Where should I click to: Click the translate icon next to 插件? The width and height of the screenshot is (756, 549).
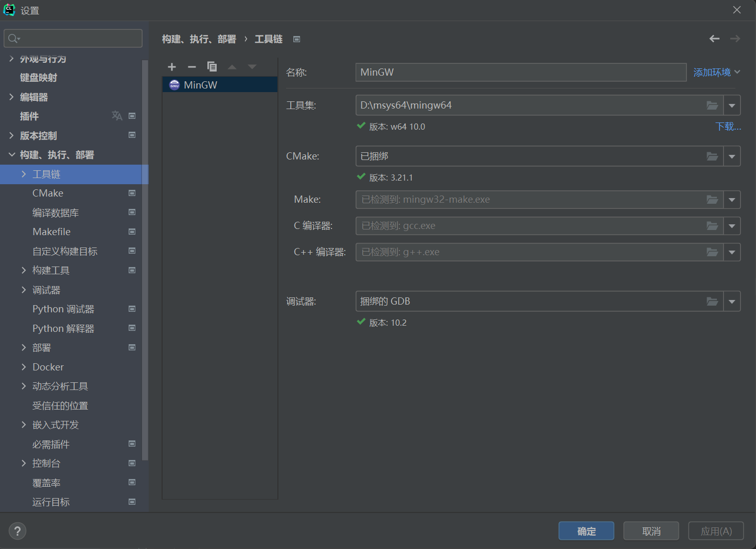pos(117,116)
